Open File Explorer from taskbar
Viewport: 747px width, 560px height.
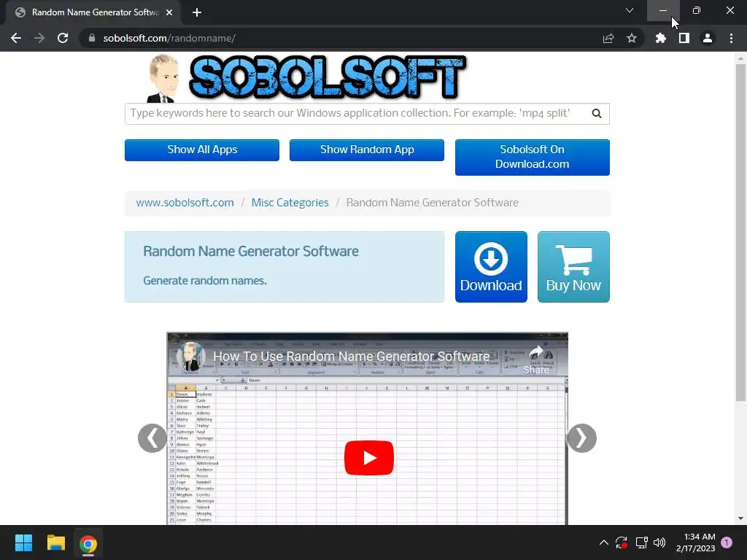point(55,542)
